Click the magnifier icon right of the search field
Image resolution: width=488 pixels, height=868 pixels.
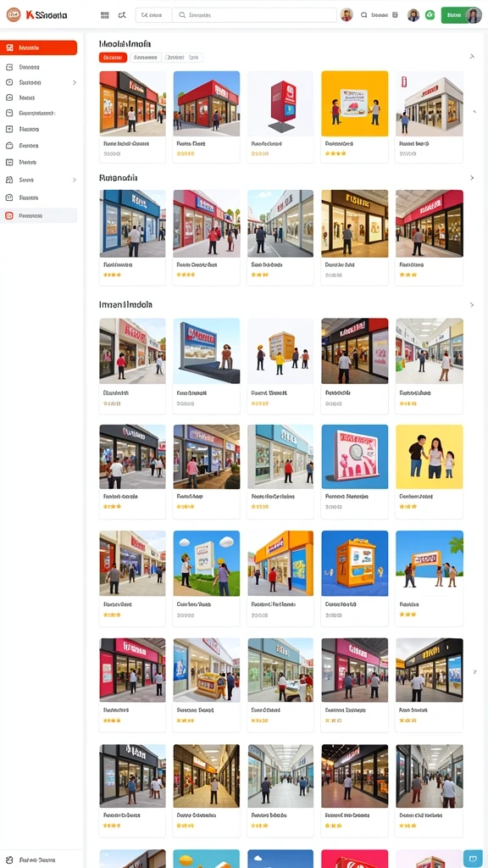[363, 15]
